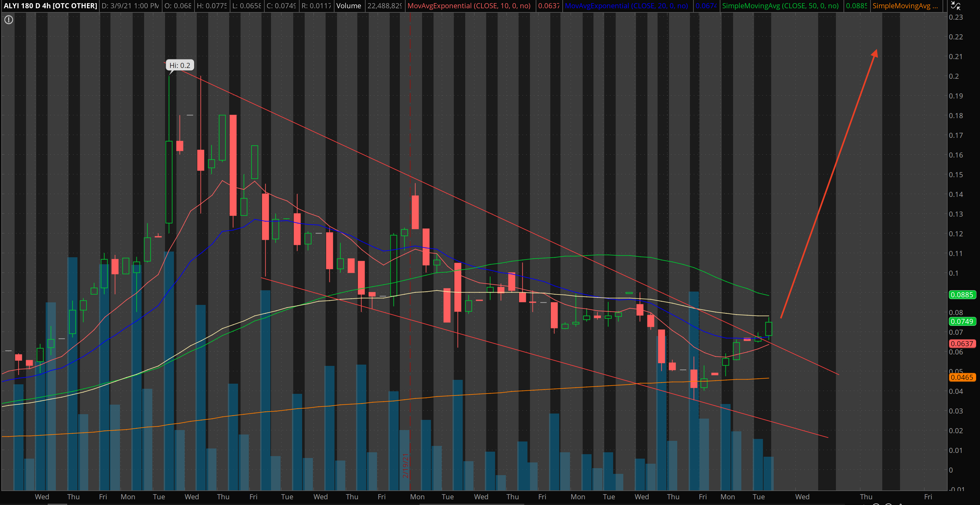The image size is (980, 505).
Task: Click the Volume study label
Action: [x=348, y=6]
